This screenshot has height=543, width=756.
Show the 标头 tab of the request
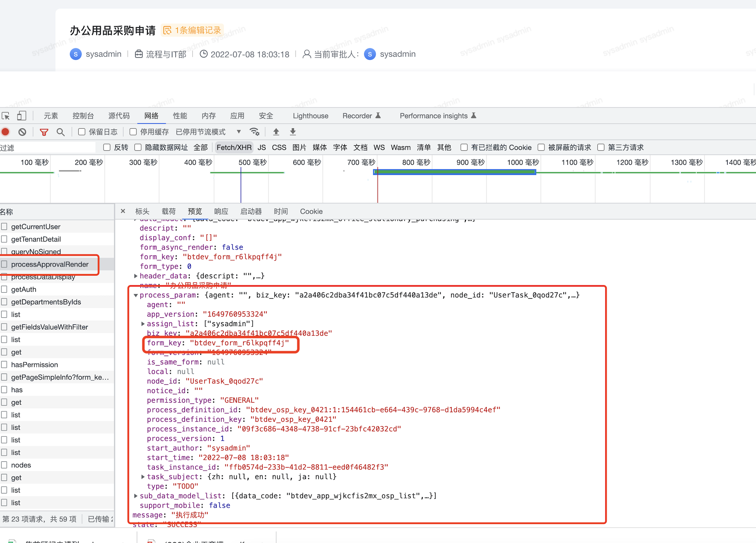click(x=142, y=212)
